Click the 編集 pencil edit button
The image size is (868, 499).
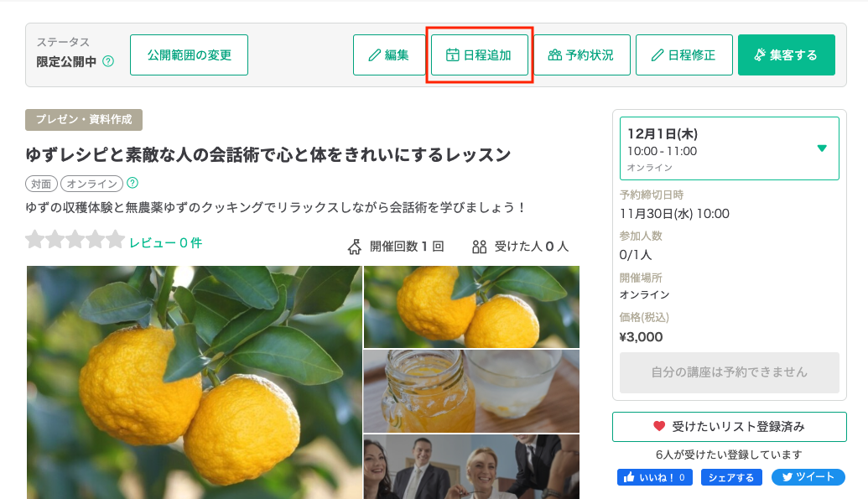click(389, 55)
